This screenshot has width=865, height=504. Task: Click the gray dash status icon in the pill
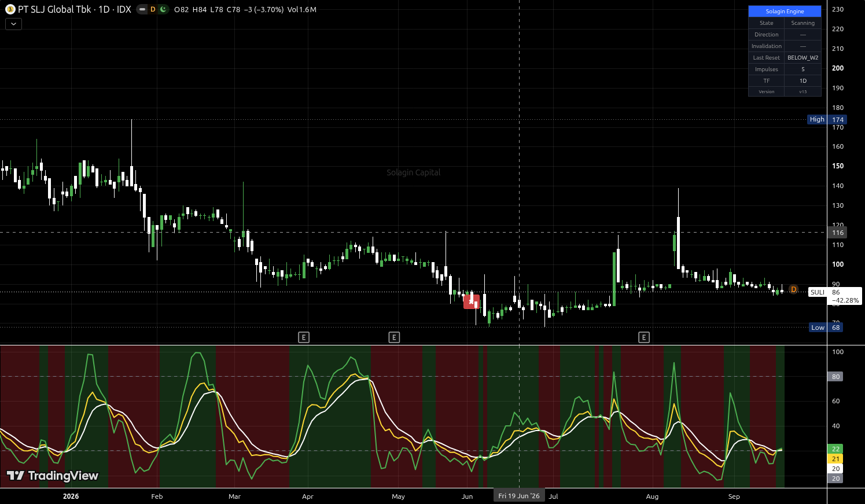(x=142, y=9)
